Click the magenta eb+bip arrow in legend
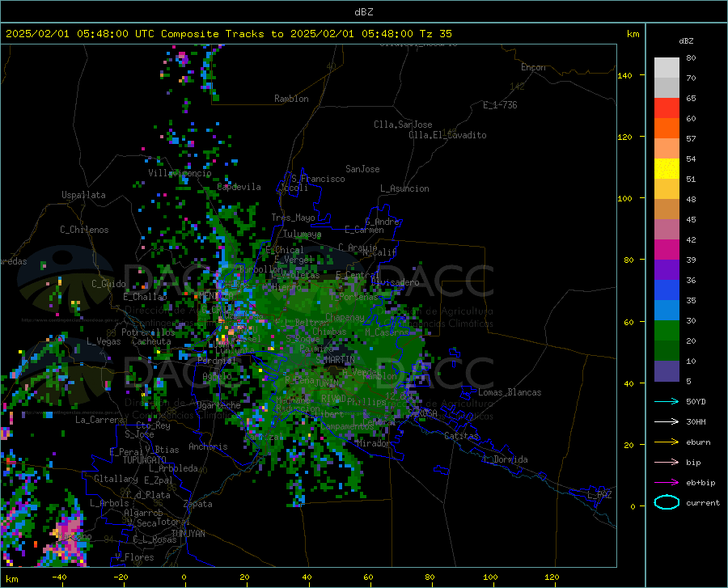 pyautogui.click(x=667, y=483)
